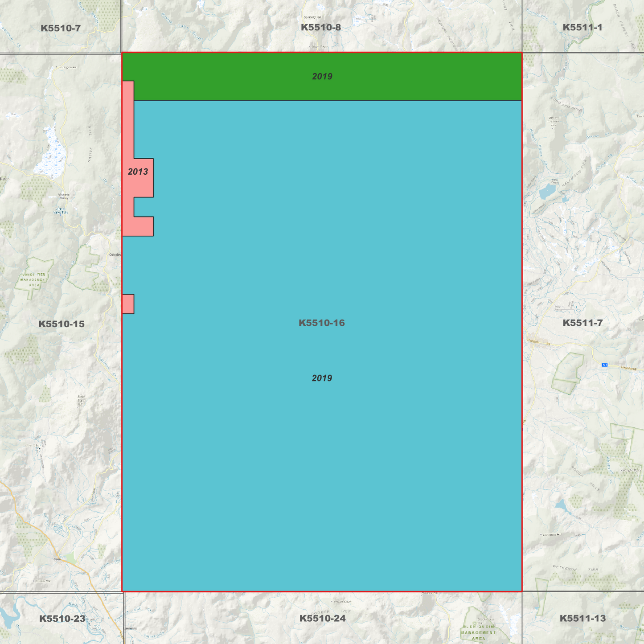644x644 pixels.
Task: Select the small pink polygon below the 2013 area
Action: click(128, 303)
